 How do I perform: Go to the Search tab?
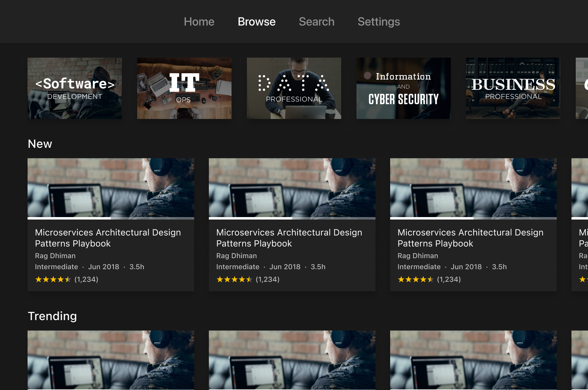[x=316, y=22]
